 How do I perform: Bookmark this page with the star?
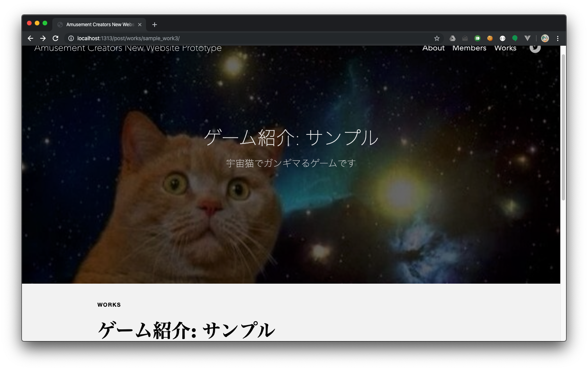click(x=437, y=38)
